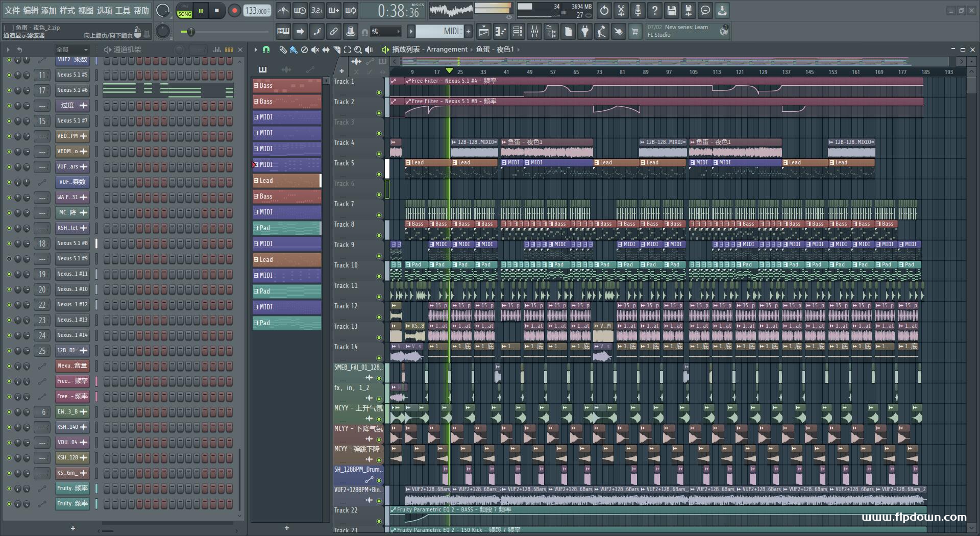Open the pattern selector arrow beside MIDI
980x536 pixels.
(x=411, y=32)
